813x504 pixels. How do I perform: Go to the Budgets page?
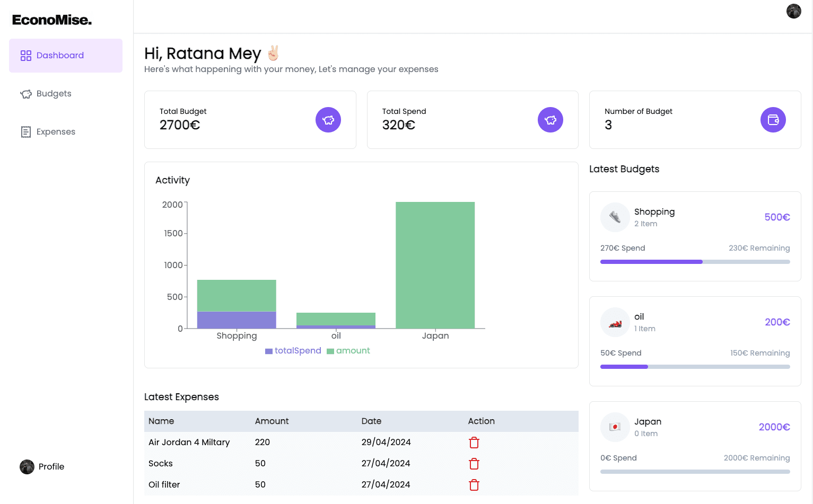pos(66,94)
